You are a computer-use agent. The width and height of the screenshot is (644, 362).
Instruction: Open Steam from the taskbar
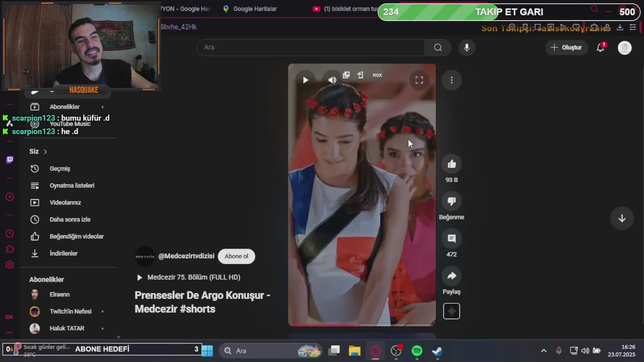pyautogui.click(x=437, y=350)
